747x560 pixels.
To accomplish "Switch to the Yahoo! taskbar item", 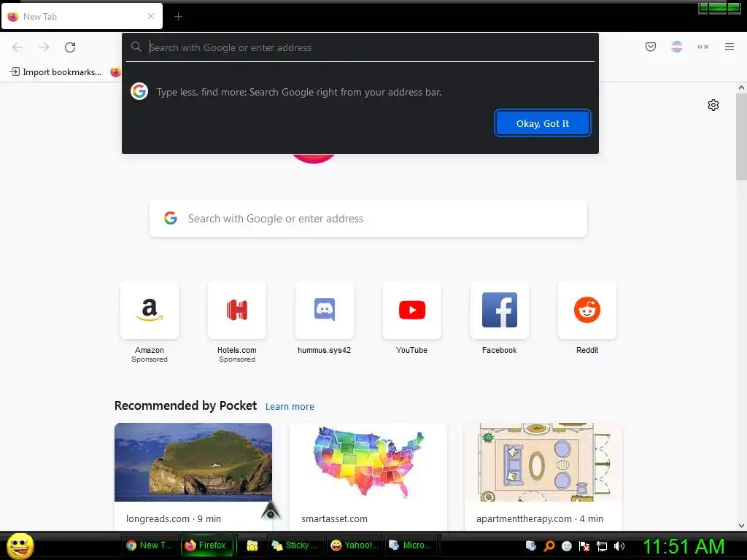I will [x=354, y=545].
